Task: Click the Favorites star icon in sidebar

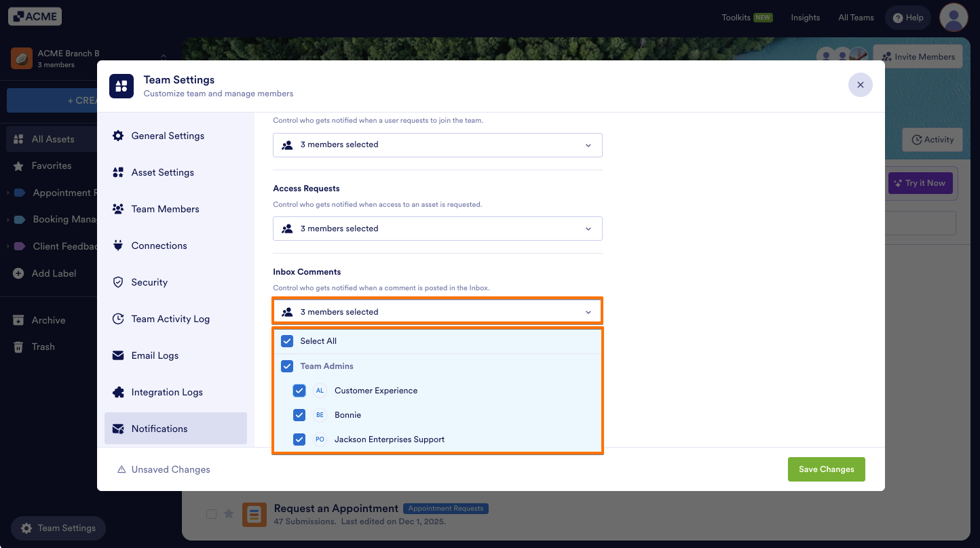Action: coord(19,165)
